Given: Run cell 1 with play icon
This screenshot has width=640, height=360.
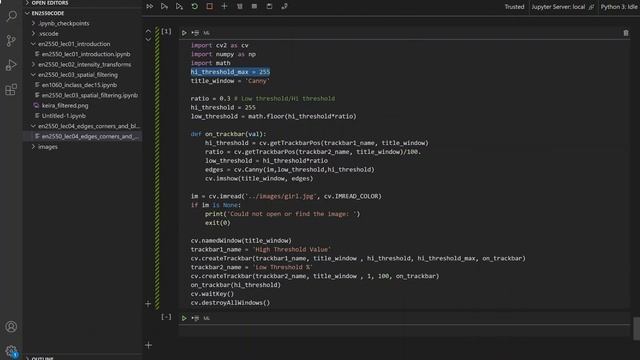Looking at the screenshot, I should pos(184,33).
